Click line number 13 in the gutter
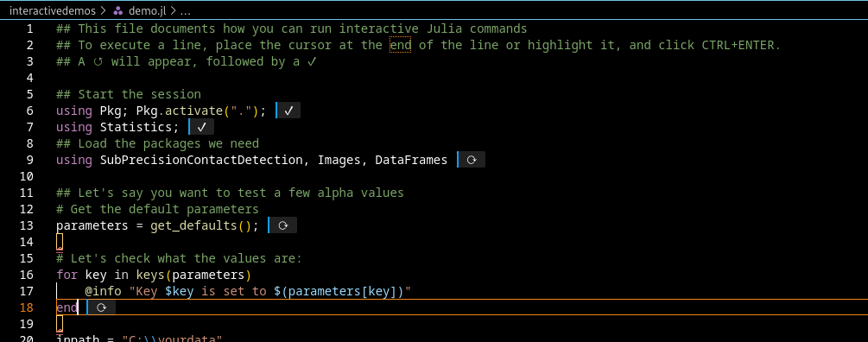 (x=26, y=225)
